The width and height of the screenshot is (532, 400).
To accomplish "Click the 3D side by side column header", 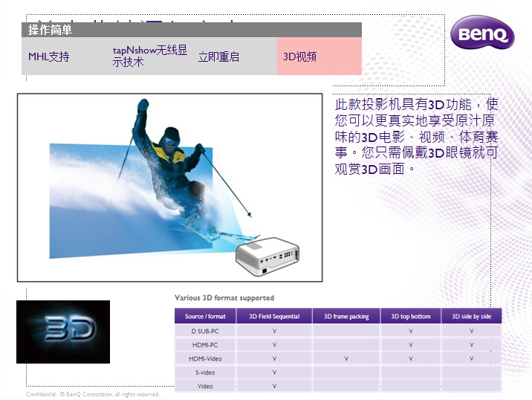I will (471, 317).
